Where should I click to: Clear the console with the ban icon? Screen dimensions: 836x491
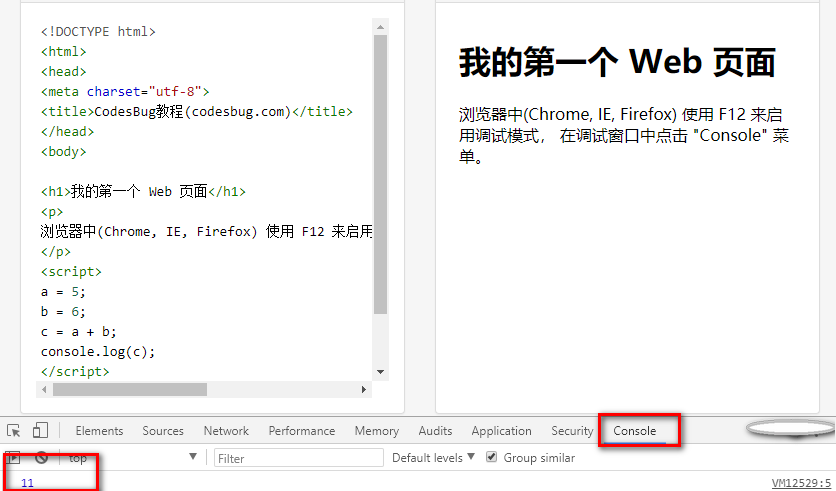[x=42, y=458]
